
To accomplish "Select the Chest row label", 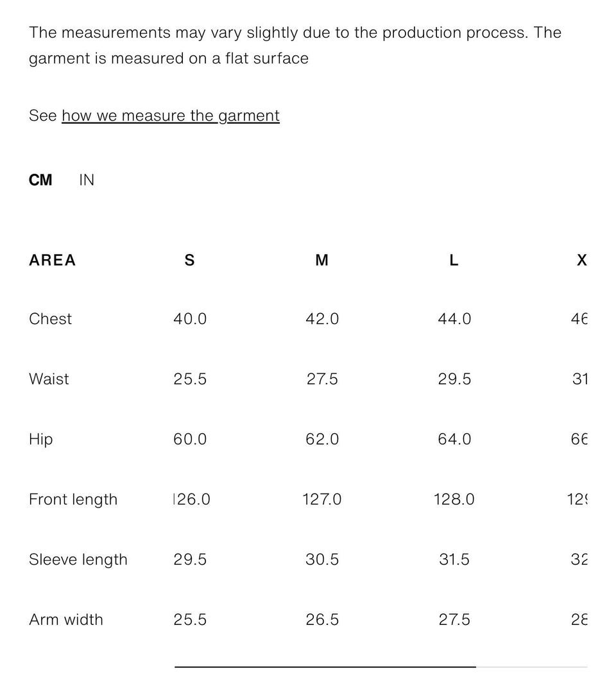I will click(x=50, y=320).
